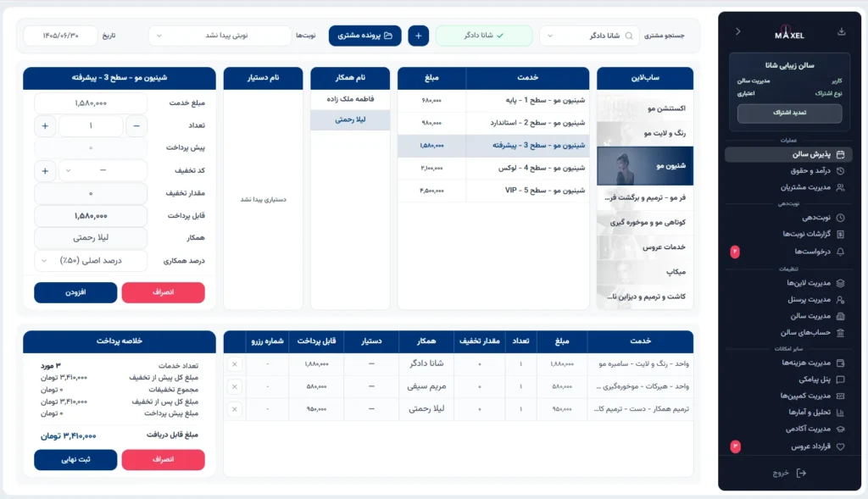Open درآمد و حقوق menu item
This screenshot has width=868, height=499.
[x=787, y=171]
